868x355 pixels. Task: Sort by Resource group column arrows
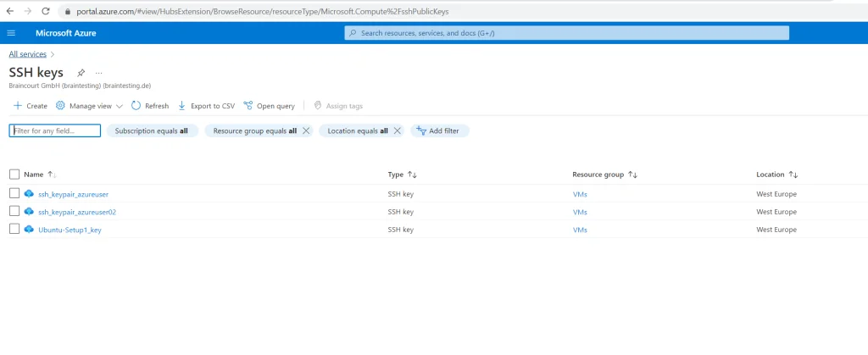pos(632,175)
